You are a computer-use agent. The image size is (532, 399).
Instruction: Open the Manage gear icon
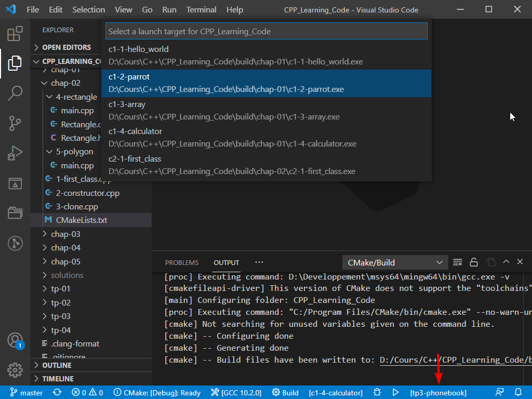pyautogui.click(x=15, y=370)
